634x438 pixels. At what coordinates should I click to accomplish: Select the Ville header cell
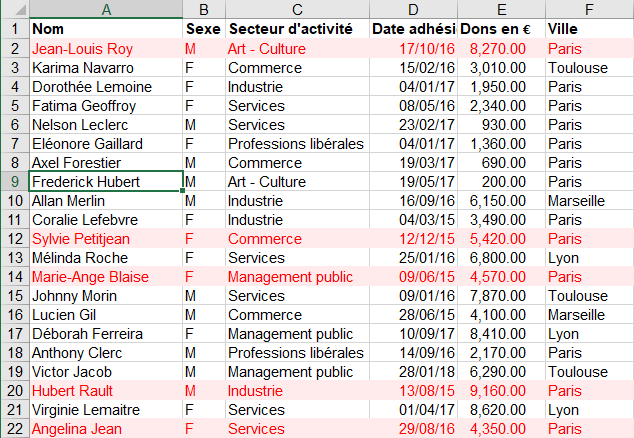click(589, 29)
